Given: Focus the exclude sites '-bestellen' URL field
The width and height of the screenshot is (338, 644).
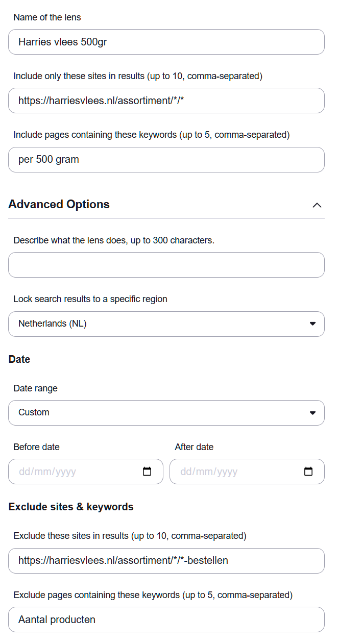Looking at the screenshot, I should click(x=166, y=561).
